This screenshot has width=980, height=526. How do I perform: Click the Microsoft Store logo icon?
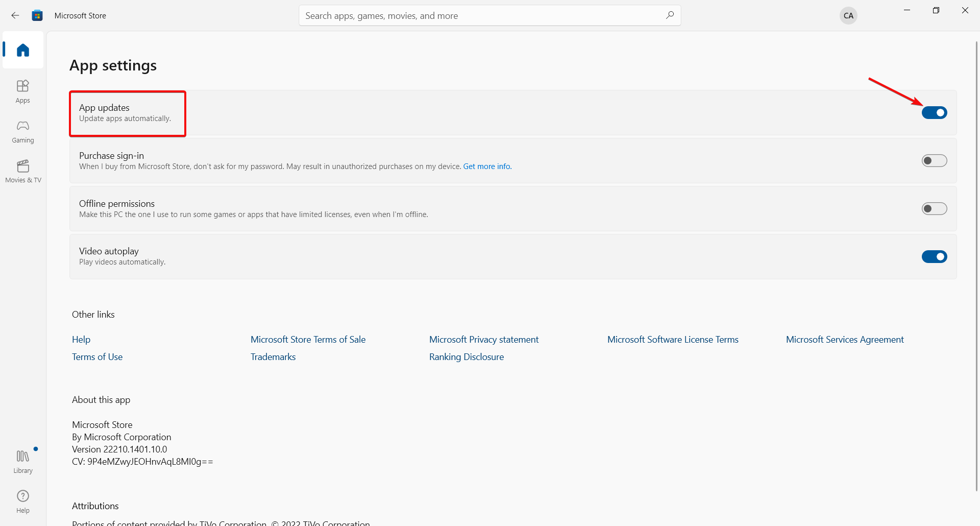[x=37, y=15]
